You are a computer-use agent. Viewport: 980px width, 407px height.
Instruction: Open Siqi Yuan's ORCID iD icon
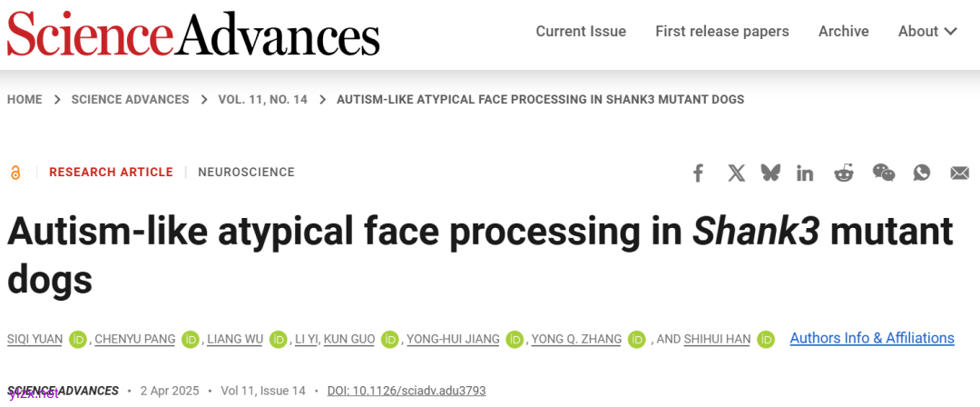pyautogui.click(x=78, y=339)
